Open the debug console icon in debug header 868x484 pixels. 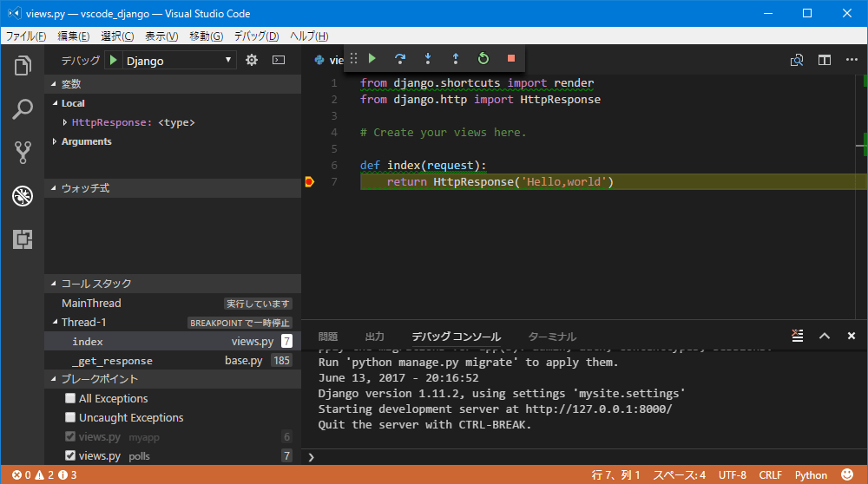[279, 60]
